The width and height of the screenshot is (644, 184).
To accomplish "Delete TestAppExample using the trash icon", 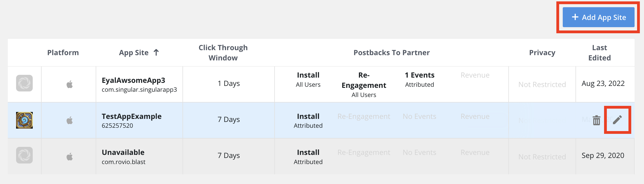I will point(596,120).
